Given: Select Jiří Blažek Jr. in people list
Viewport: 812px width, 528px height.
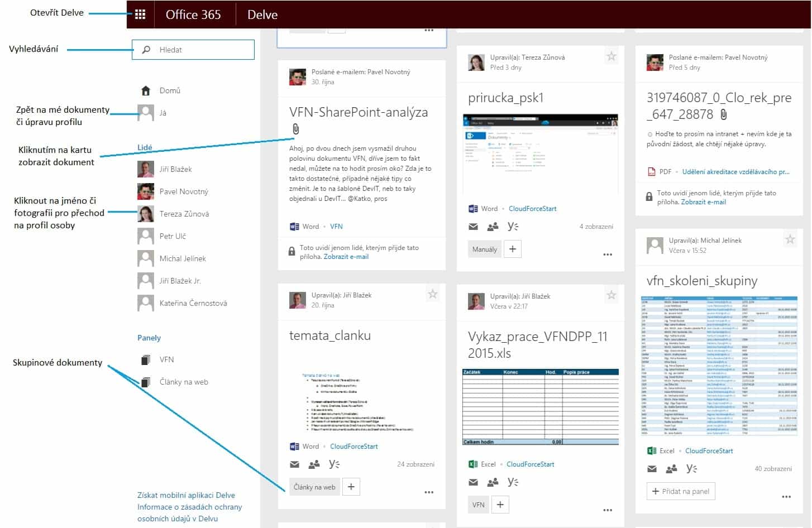Looking at the screenshot, I should (180, 281).
